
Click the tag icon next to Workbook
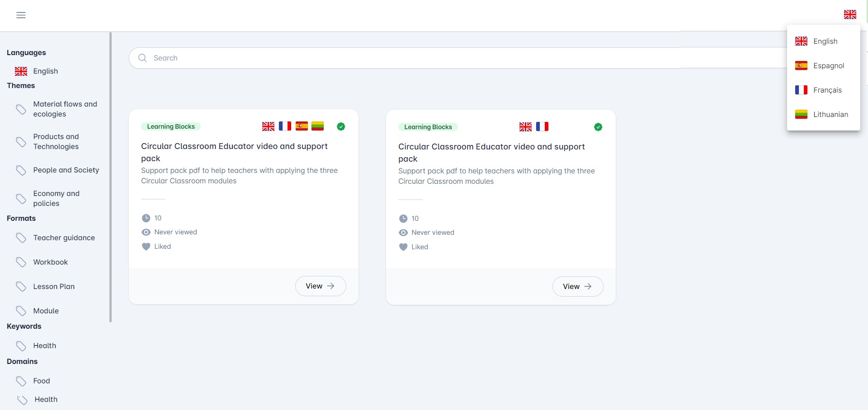(x=21, y=262)
